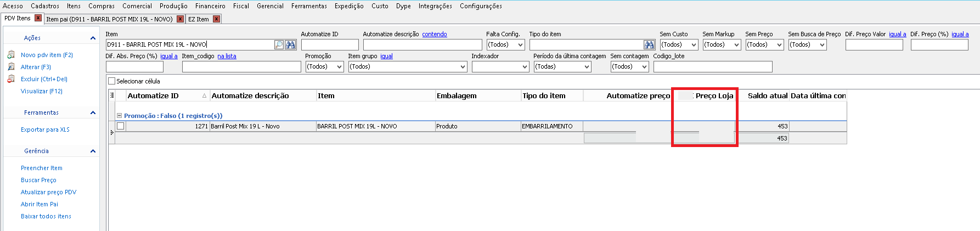
Task: Open the Cadastros menu
Action: (45, 6)
